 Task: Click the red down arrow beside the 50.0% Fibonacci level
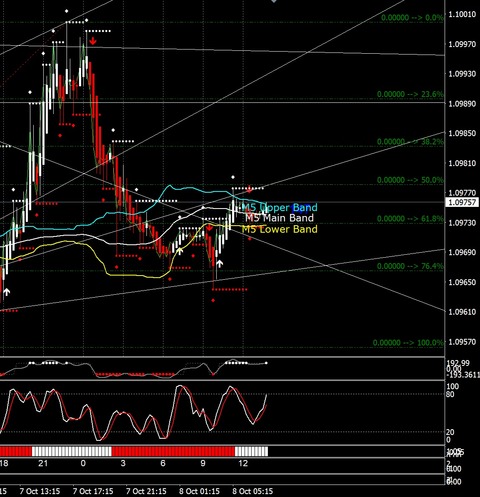250,189
